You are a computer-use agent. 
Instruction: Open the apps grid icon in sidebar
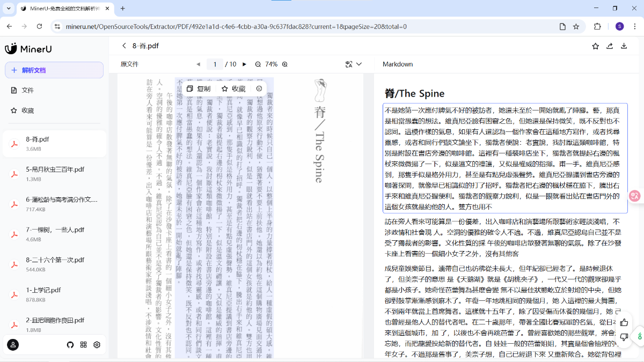click(83, 345)
